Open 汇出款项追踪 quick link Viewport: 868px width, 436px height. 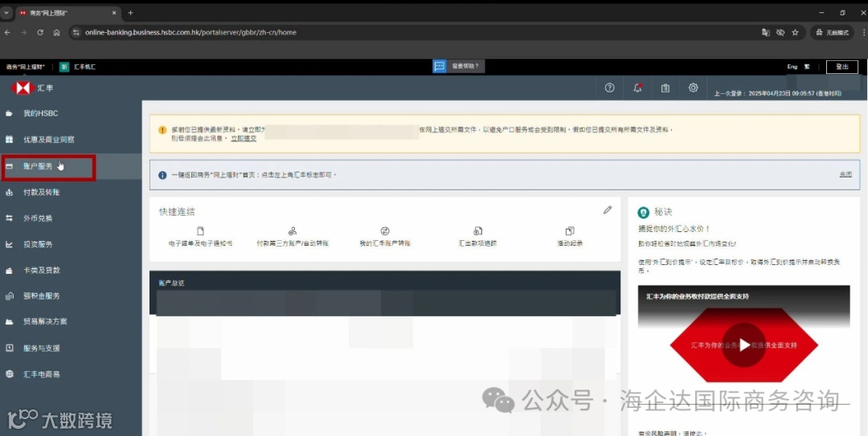tap(477, 237)
